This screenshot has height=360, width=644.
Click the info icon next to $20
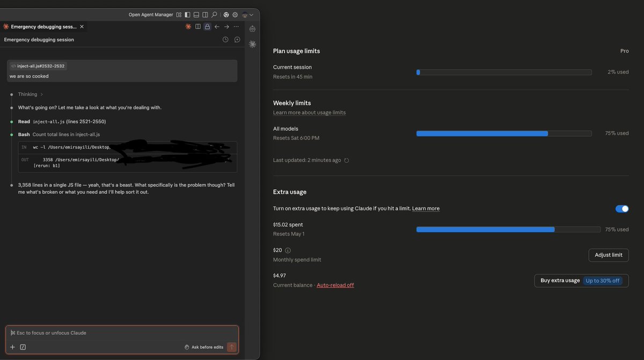[x=288, y=251]
